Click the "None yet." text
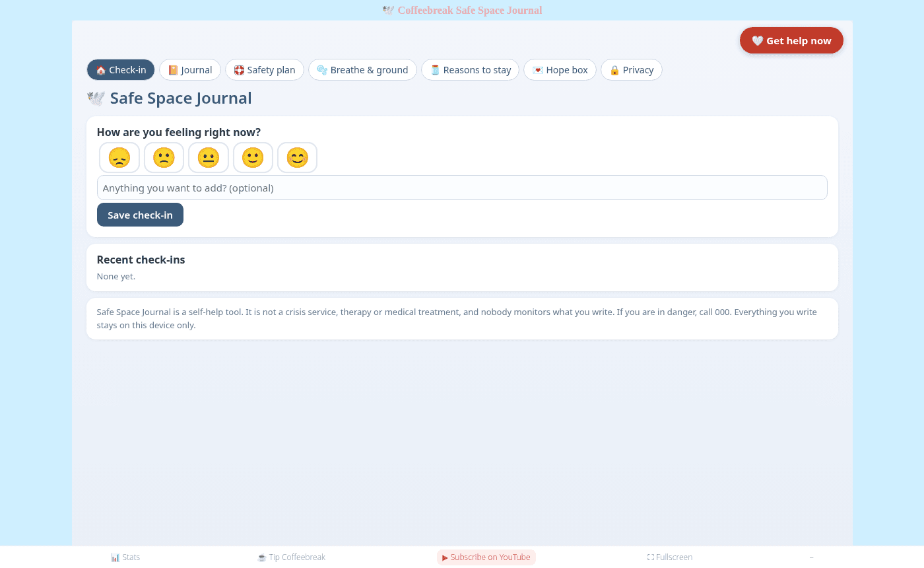924x568 pixels. click(x=116, y=276)
